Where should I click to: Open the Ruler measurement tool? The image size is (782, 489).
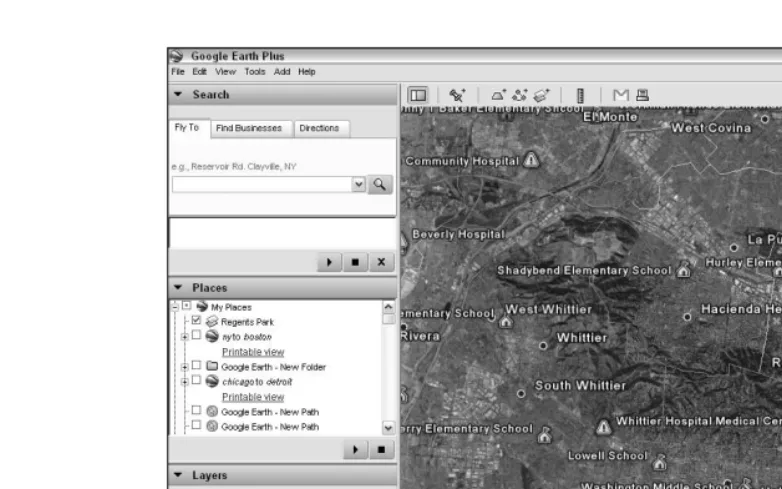[x=580, y=95]
